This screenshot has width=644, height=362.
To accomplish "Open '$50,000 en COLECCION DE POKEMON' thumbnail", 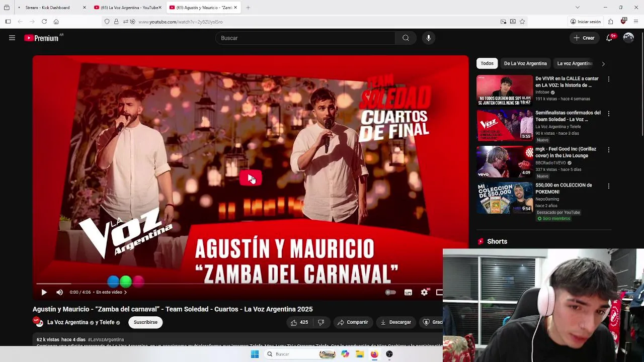I will click(x=505, y=198).
